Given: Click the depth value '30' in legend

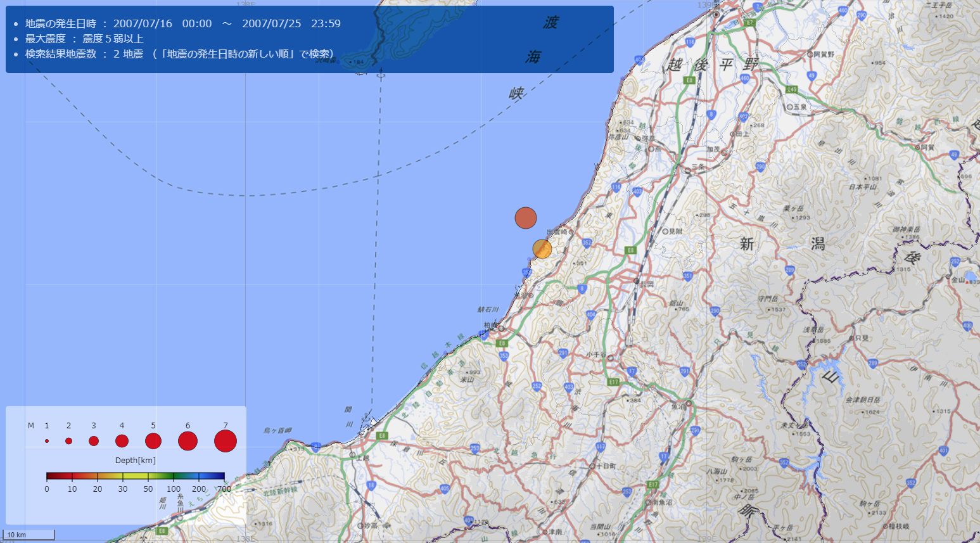Looking at the screenshot, I should 122,489.
